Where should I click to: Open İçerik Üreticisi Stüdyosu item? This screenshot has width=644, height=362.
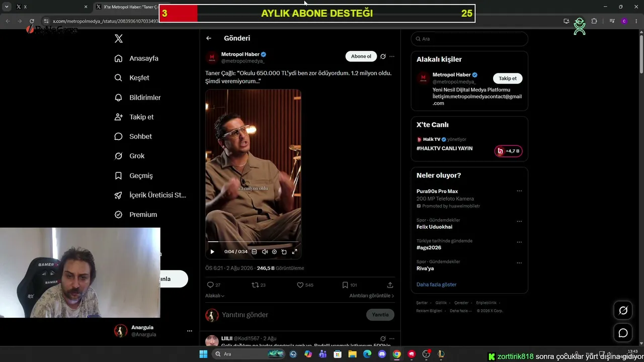pos(150,195)
